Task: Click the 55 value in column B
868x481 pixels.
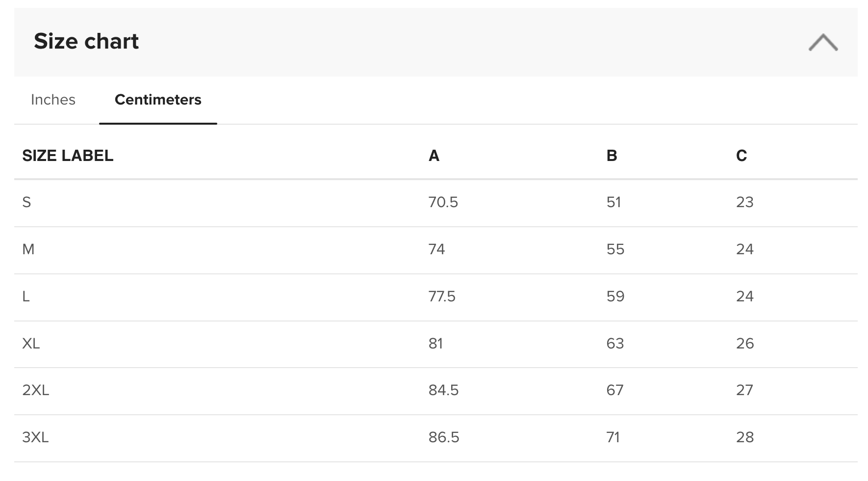Action: click(615, 249)
